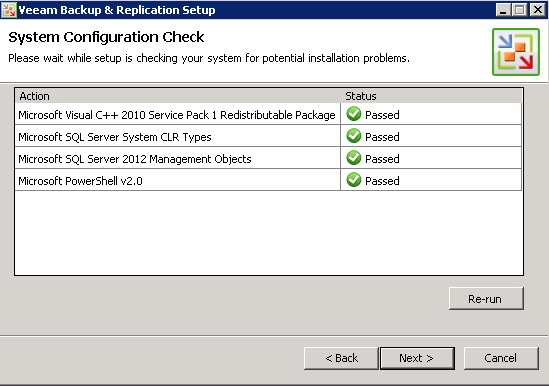Minimize the setup window

[x=503, y=10]
